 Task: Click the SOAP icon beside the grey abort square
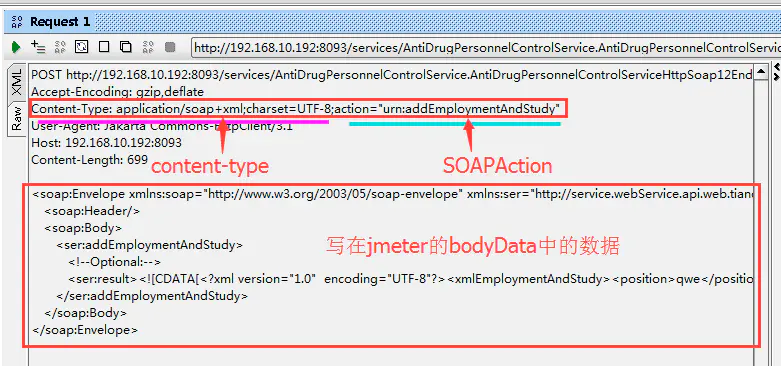click(x=148, y=47)
